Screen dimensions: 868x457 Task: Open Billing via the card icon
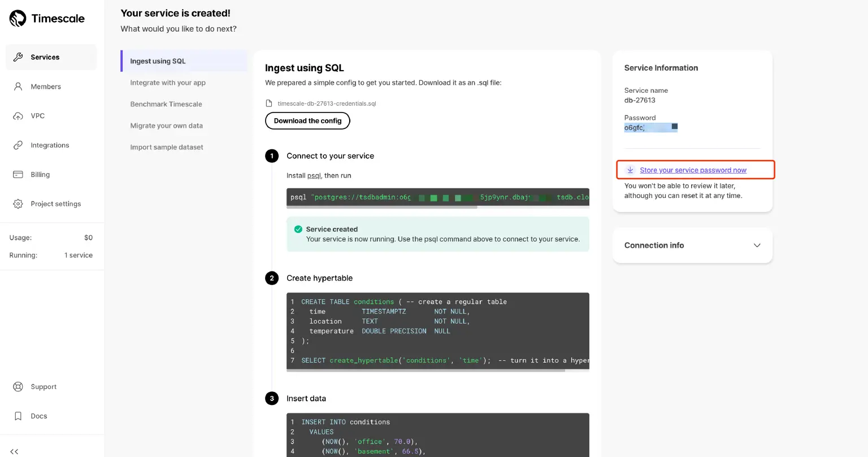click(x=18, y=175)
